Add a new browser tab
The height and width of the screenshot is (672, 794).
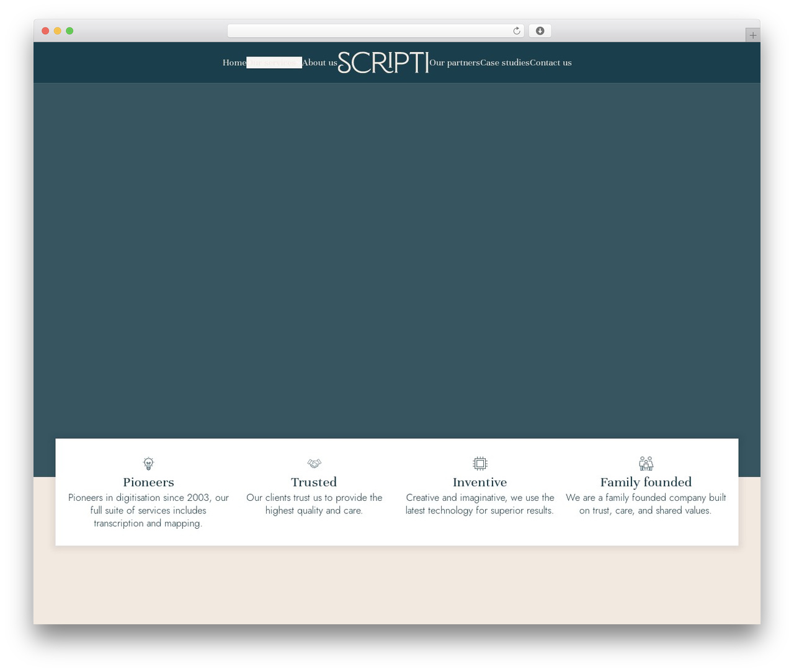752,35
